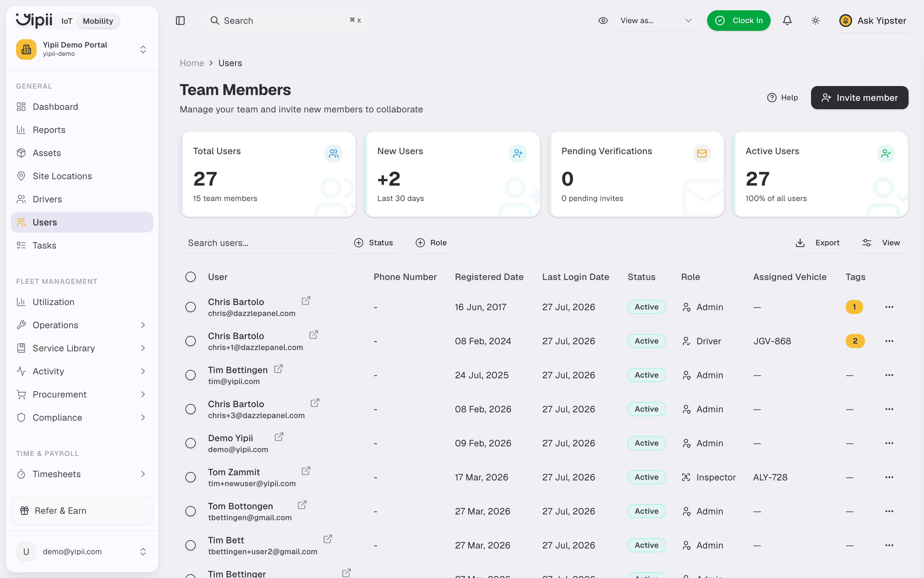Click the New Users card icon

coord(518,154)
